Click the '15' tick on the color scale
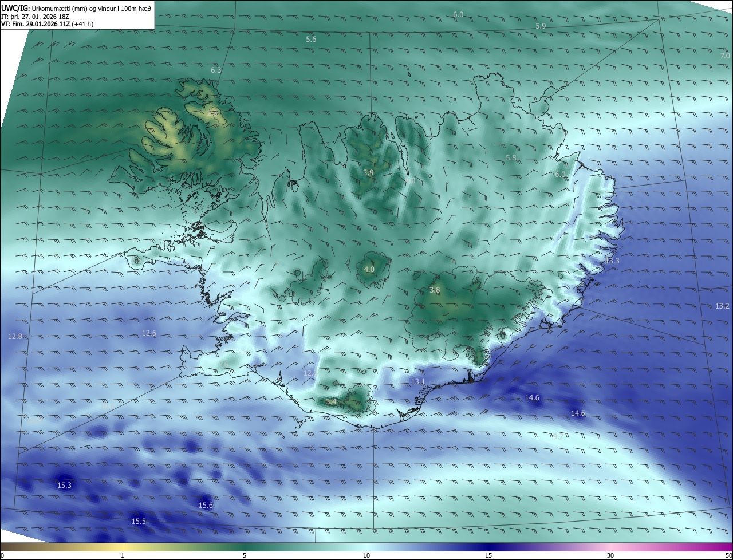The image size is (733, 560). [488, 555]
